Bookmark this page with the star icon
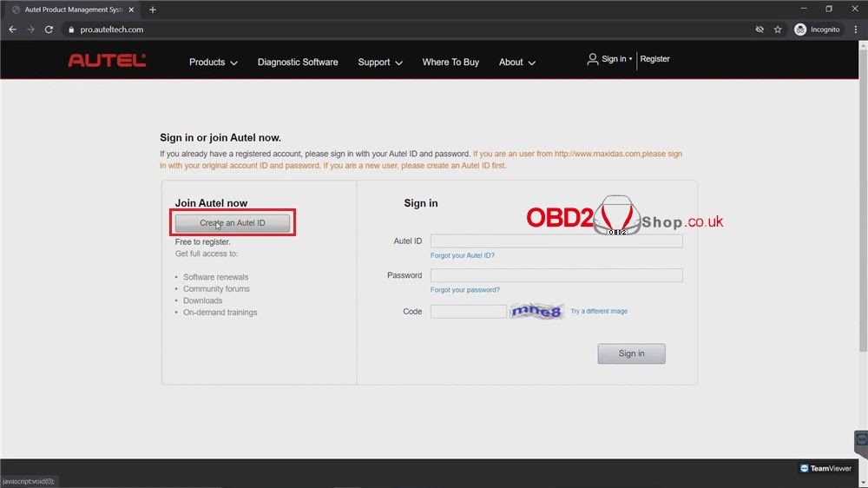868x488 pixels. click(778, 30)
